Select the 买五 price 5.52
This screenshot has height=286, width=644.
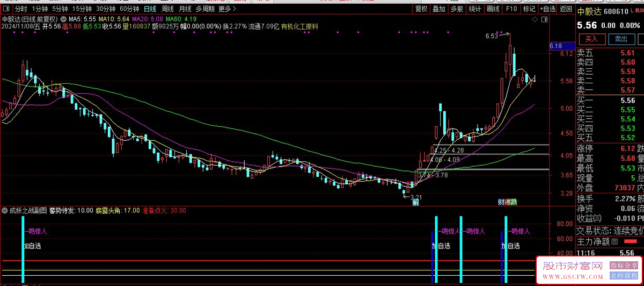627,138
